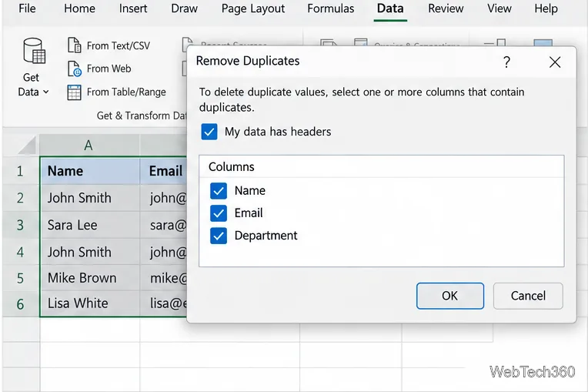Untick the Department column checkbox
This screenshot has height=392, width=588.
219,236
